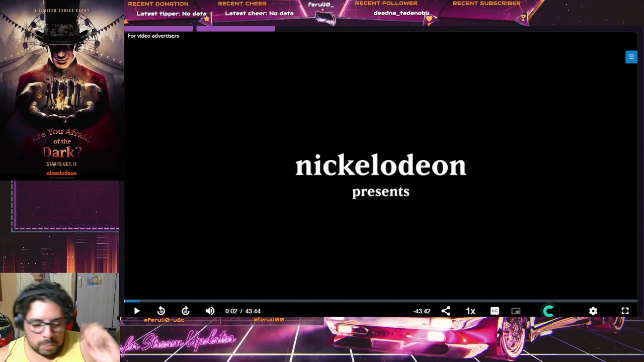Click the 'Latest tipper: No data' text

pos(172,14)
